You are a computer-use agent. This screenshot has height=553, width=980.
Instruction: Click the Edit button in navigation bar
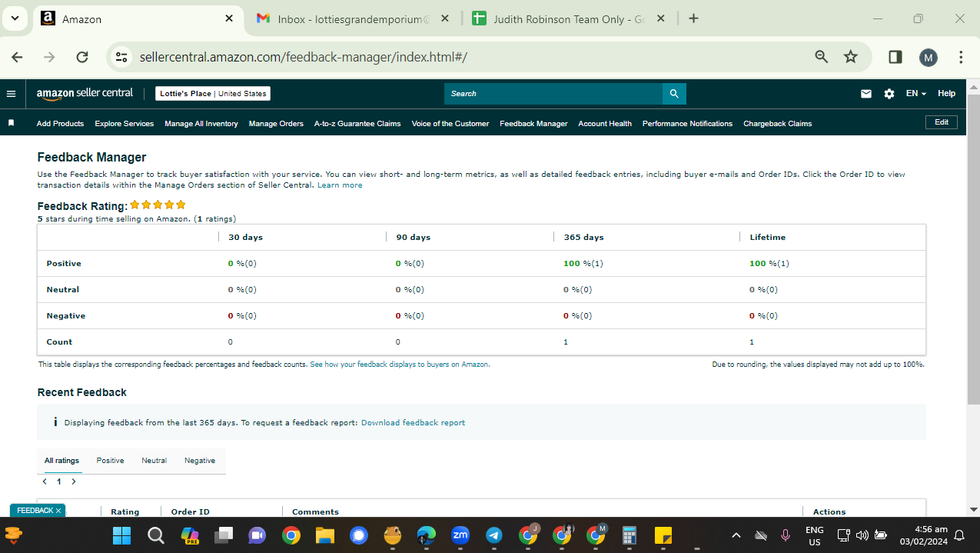click(942, 122)
